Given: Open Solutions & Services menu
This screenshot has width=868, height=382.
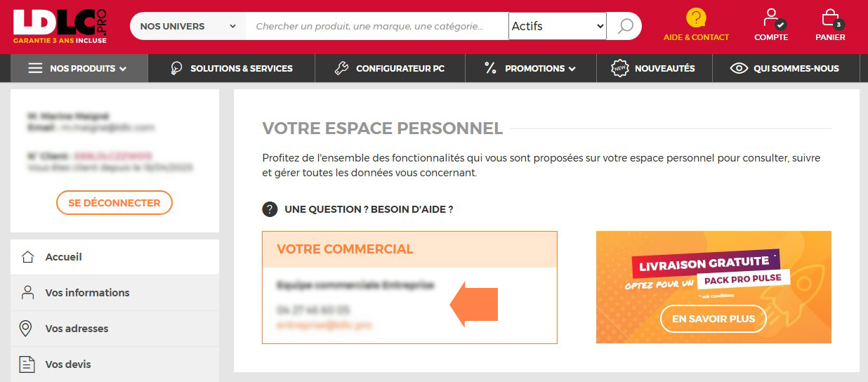Looking at the screenshot, I should 232,69.
